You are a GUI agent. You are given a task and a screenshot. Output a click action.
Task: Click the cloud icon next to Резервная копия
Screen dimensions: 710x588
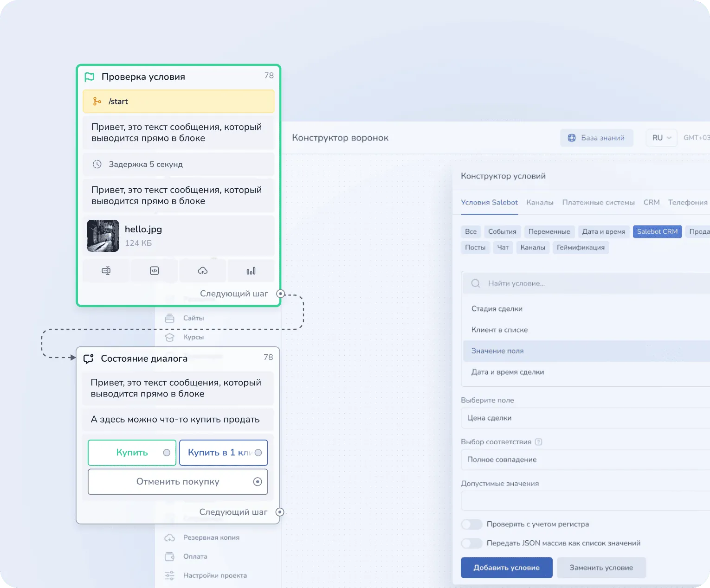(169, 537)
